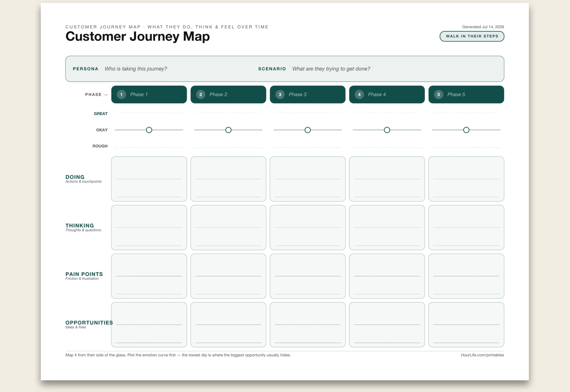The image size is (570, 392).
Task: Click the Pain Points box under Phase 2
Action: (228, 276)
